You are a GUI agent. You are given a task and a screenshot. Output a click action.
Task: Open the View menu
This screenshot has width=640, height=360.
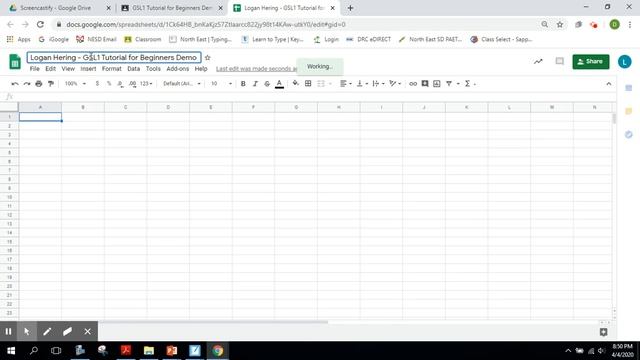point(68,69)
